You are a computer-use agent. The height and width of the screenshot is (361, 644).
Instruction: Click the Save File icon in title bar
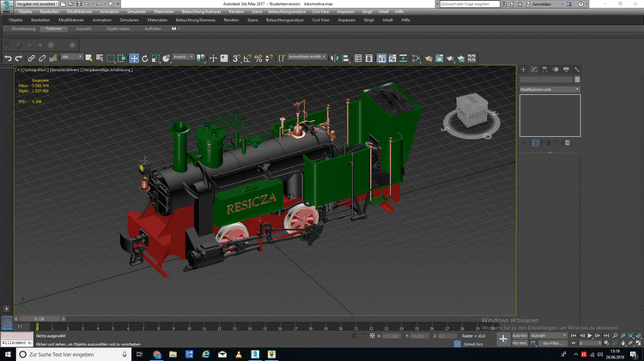tap(79, 3)
